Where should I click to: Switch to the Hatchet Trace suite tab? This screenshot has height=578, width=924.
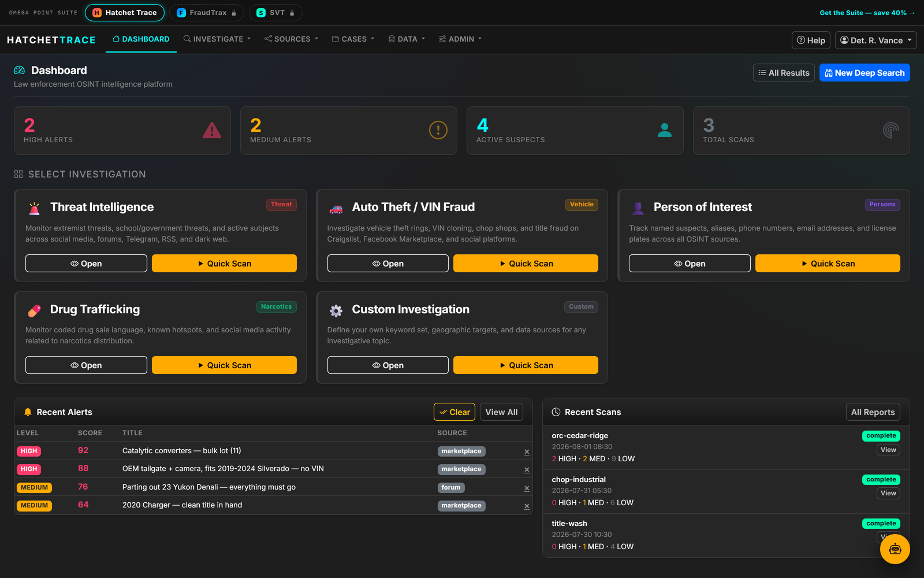click(125, 13)
